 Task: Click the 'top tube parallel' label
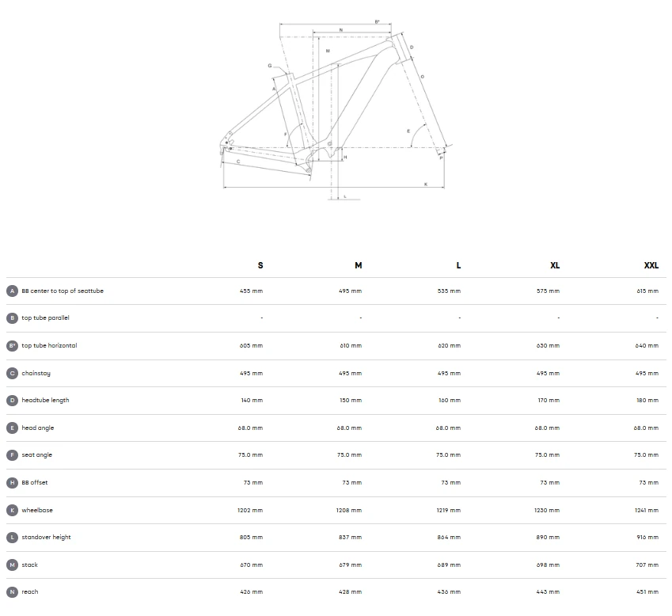(45, 318)
